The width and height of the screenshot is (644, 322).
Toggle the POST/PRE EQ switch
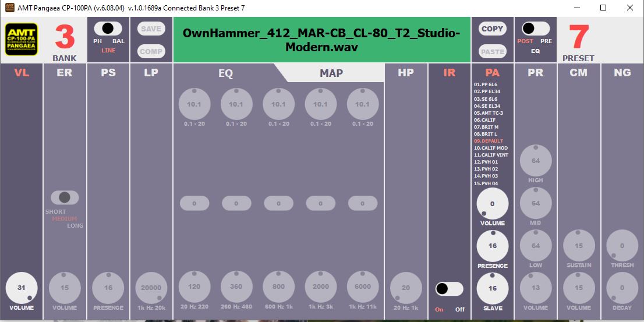536,29
